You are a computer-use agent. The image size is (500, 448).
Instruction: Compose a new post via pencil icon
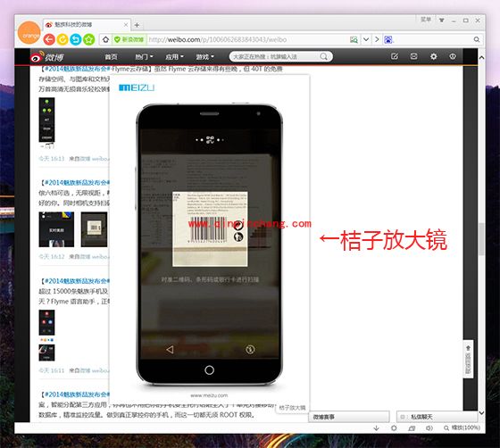point(395,56)
